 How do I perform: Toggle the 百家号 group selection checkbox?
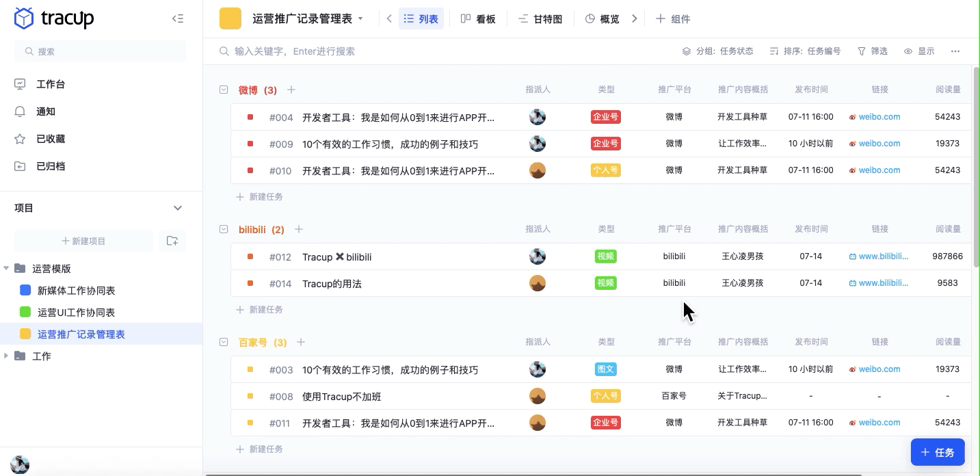coord(224,342)
